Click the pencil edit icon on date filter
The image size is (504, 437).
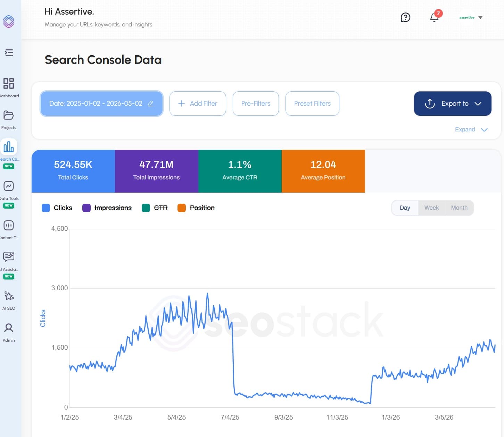click(151, 104)
